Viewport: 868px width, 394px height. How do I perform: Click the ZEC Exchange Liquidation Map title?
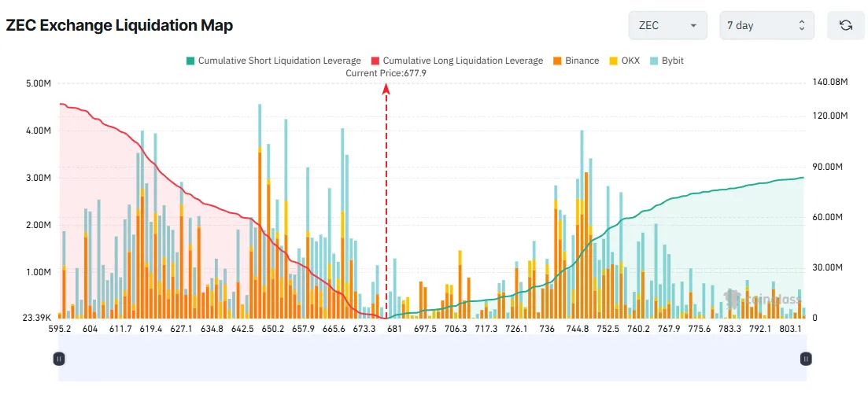[119, 25]
